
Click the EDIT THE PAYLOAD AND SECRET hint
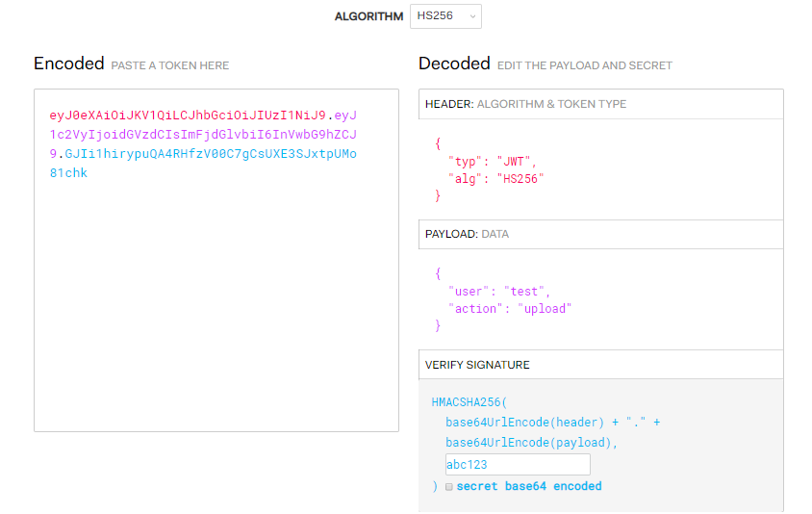584,65
